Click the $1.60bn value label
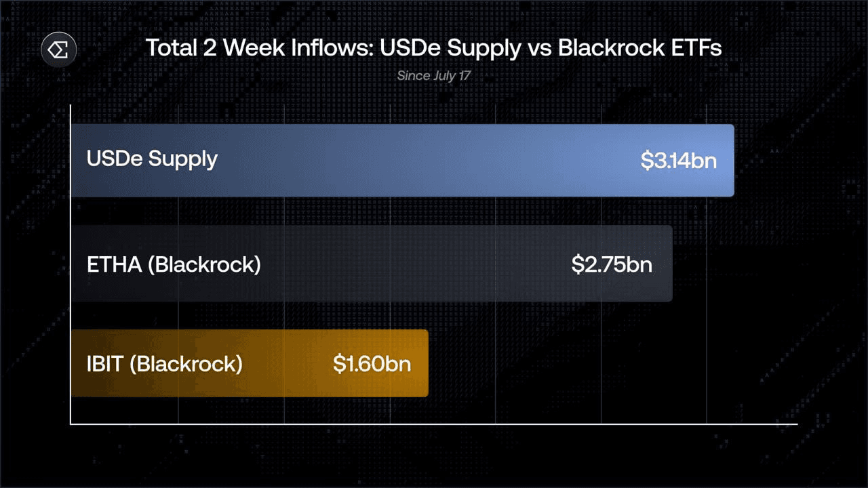The height and width of the screenshot is (488, 868). (x=372, y=364)
